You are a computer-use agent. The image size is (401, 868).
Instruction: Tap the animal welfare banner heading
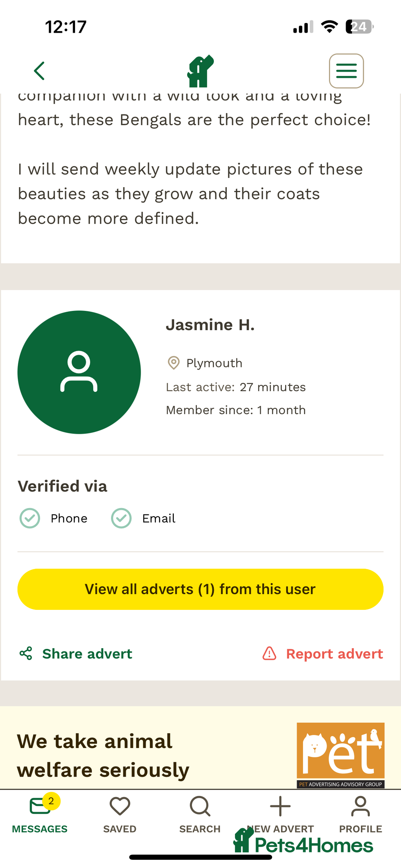pyautogui.click(x=103, y=755)
